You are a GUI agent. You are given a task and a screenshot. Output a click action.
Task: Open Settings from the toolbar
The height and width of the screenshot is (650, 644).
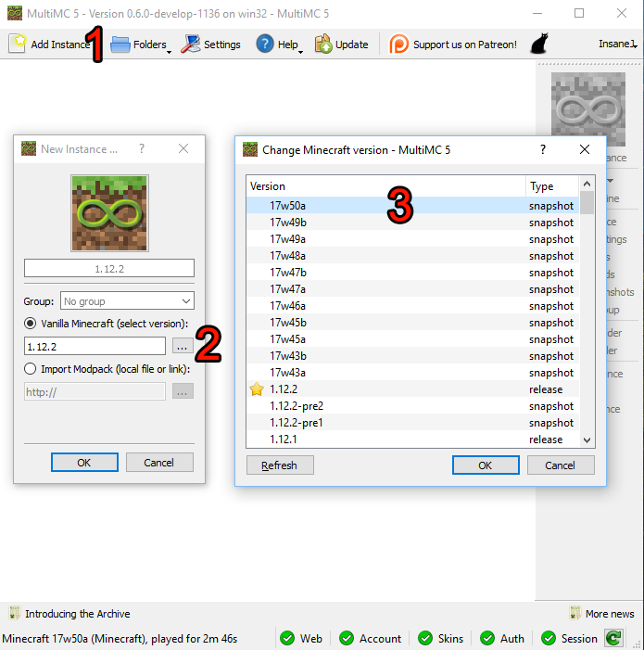pos(210,45)
